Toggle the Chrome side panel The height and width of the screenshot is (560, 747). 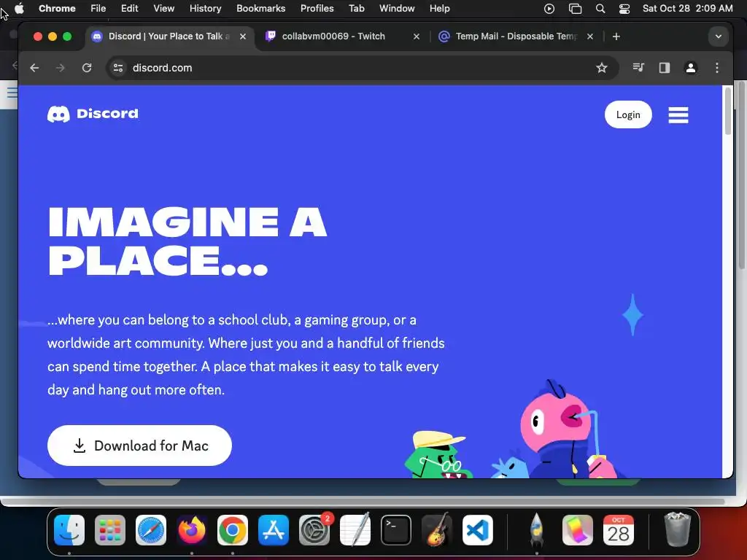664,68
